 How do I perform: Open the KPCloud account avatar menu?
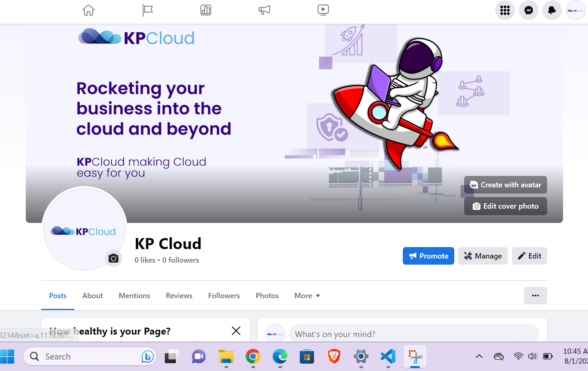point(576,10)
